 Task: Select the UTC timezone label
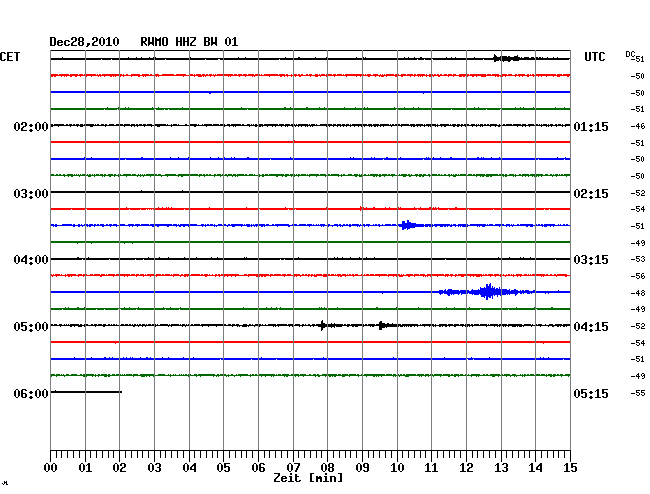[x=594, y=57]
